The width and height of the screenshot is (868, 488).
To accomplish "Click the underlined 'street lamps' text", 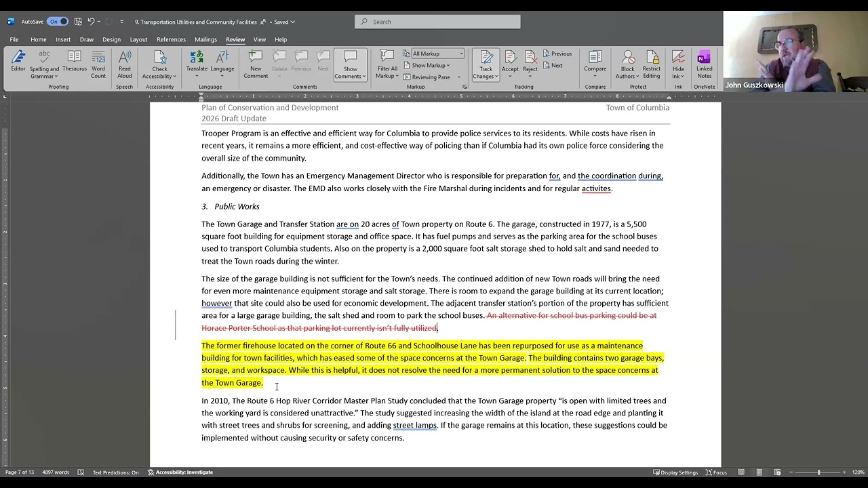I will click(415, 426).
